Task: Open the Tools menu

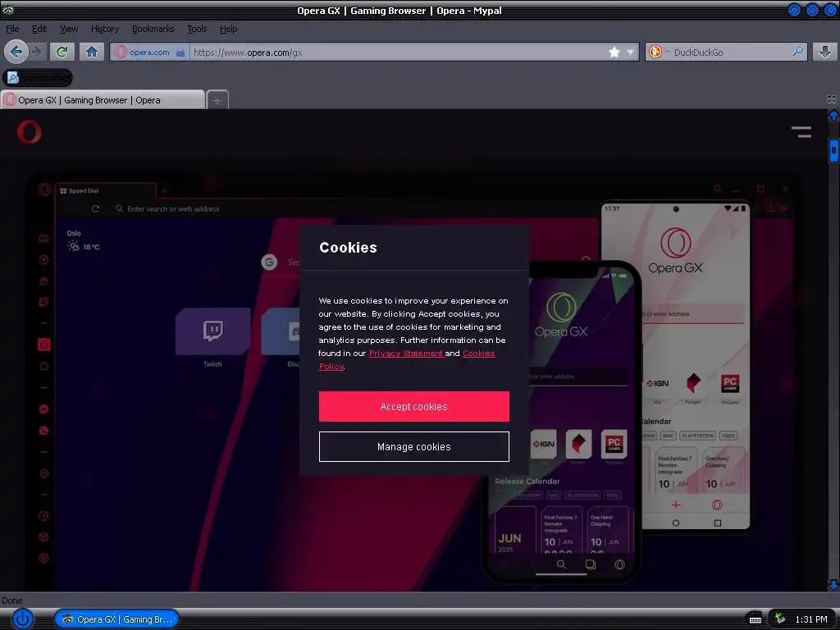Action: coord(197,29)
